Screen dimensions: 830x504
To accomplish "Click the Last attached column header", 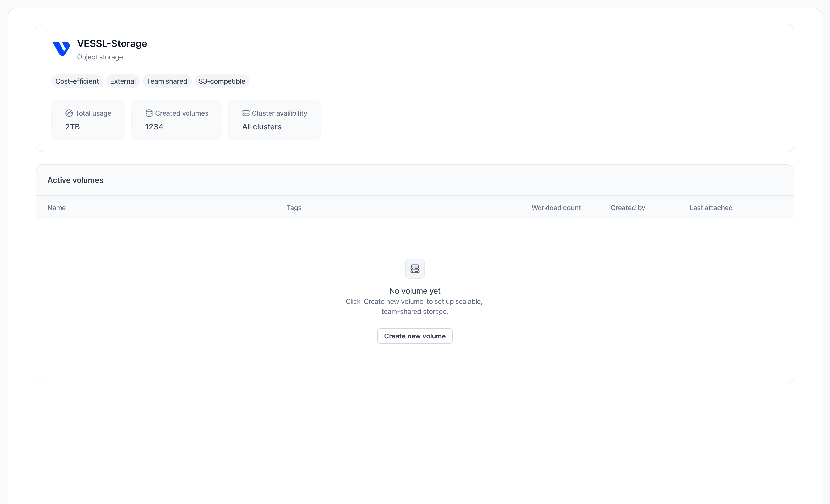I will click(711, 208).
